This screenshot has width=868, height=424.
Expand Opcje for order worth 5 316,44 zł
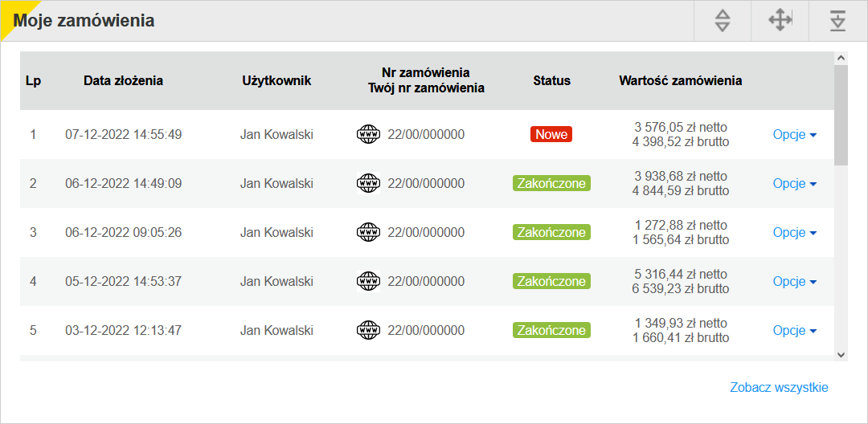[795, 282]
